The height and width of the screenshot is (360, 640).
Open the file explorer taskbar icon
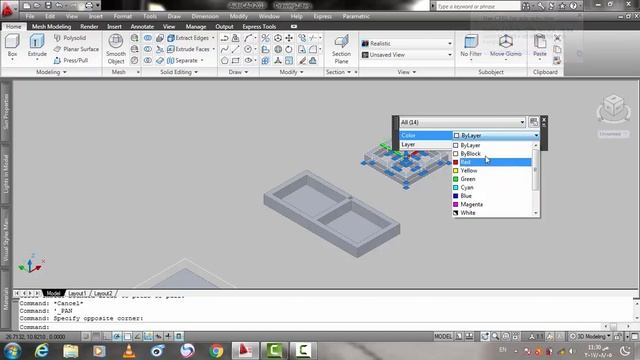(71, 351)
